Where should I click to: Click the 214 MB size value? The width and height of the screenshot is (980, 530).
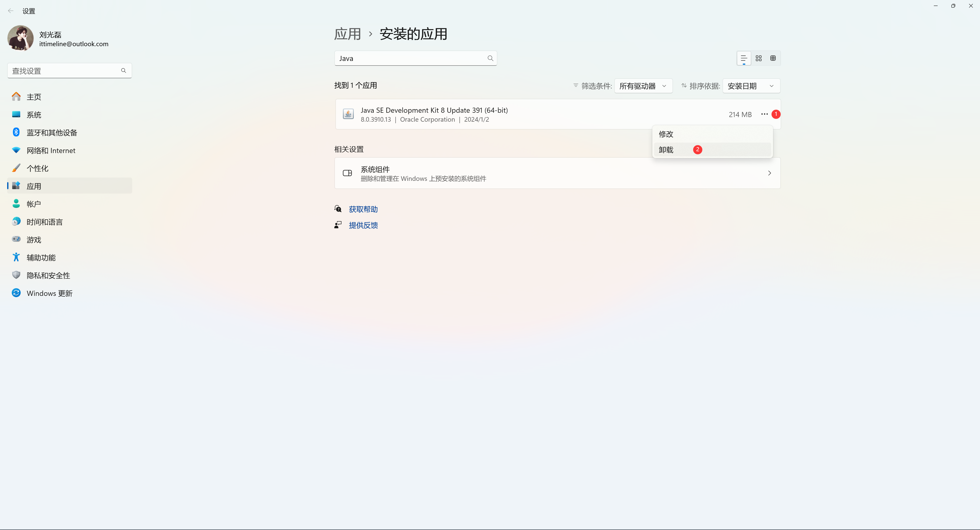[x=740, y=115]
